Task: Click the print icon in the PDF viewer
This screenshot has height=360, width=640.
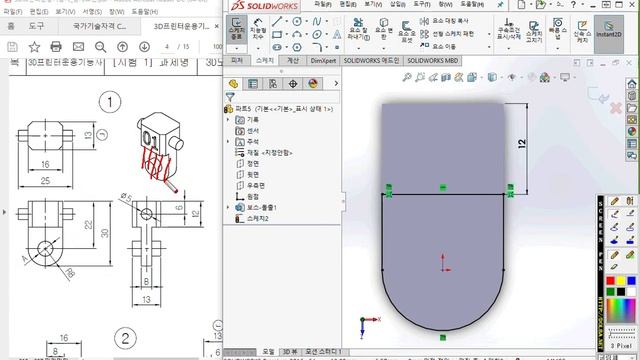Action: click(x=56, y=47)
